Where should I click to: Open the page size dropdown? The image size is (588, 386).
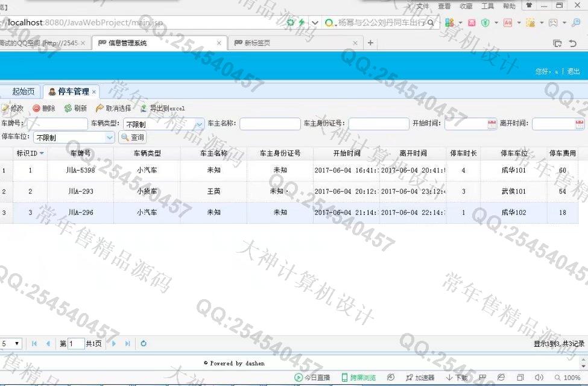coord(11,344)
